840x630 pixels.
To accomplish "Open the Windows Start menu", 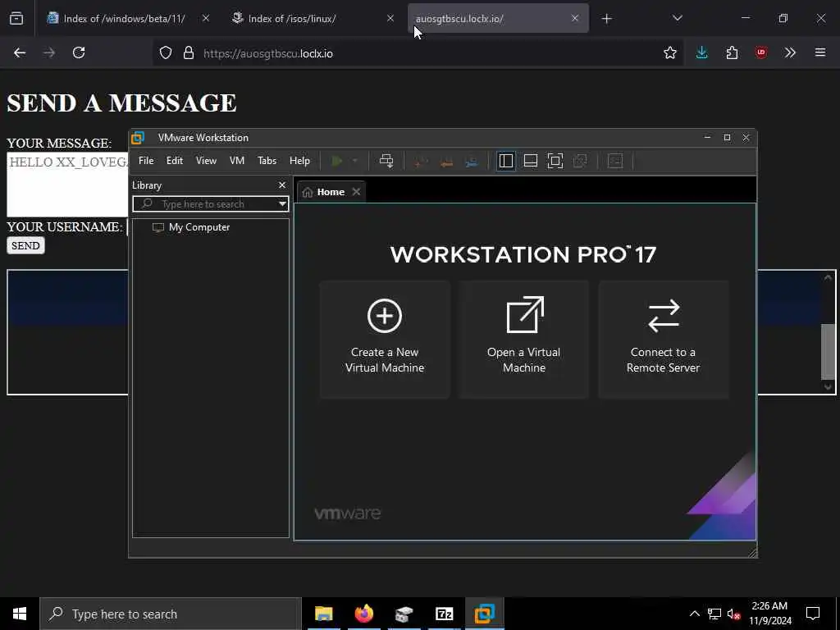I will pos(20,614).
